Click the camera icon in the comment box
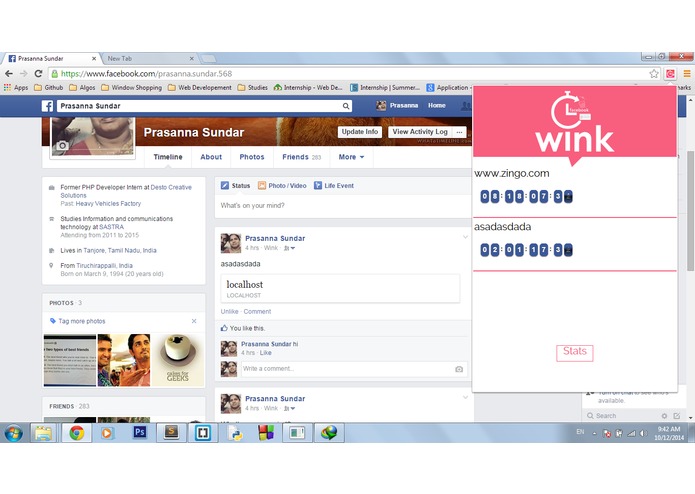The image size is (695, 494). (459, 369)
